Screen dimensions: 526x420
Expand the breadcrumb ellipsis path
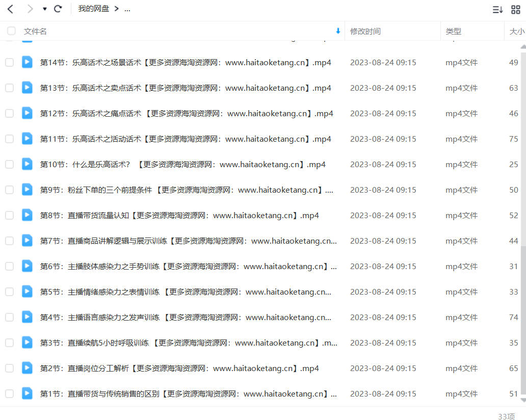tap(127, 9)
